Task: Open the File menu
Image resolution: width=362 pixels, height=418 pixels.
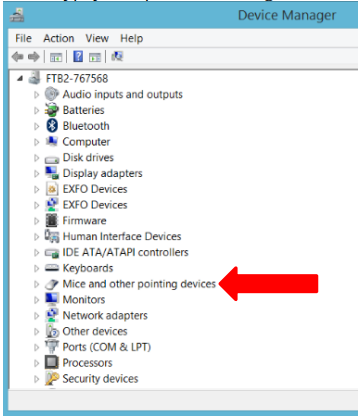Action: [23, 38]
